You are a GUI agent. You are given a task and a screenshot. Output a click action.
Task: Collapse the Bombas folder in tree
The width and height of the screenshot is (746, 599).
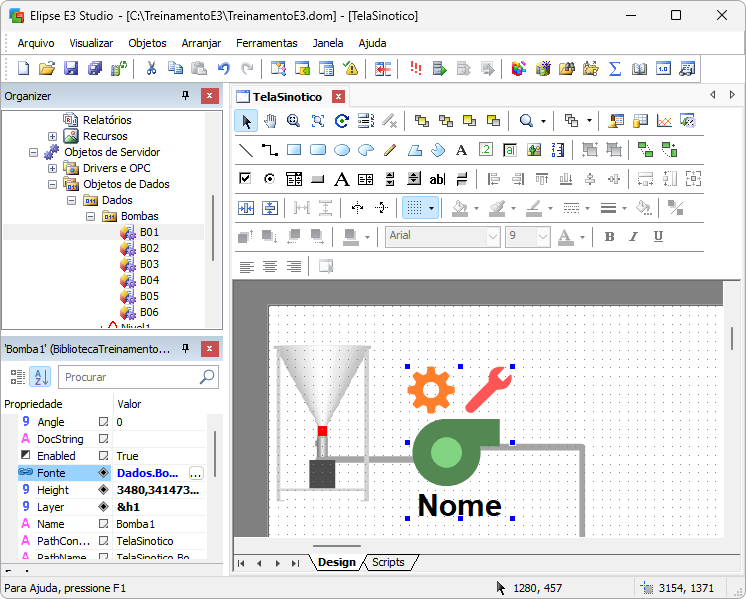tap(90, 216)
